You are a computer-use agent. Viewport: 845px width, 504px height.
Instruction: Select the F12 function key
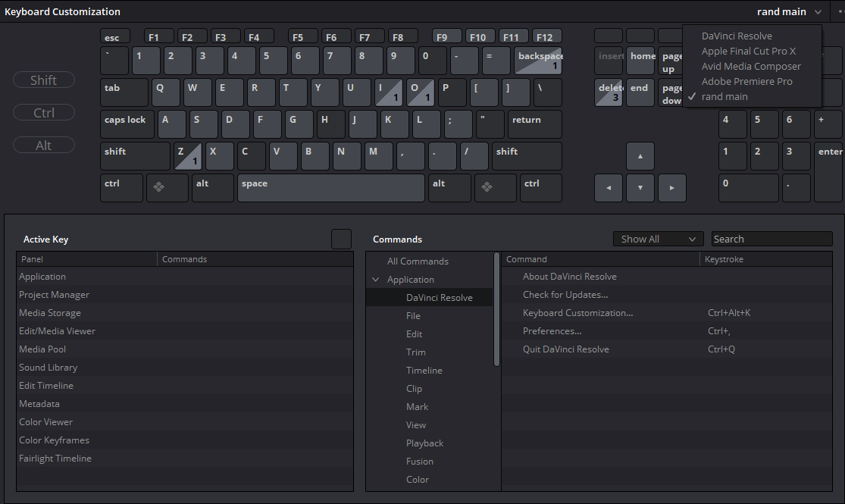tap(547, 36)
